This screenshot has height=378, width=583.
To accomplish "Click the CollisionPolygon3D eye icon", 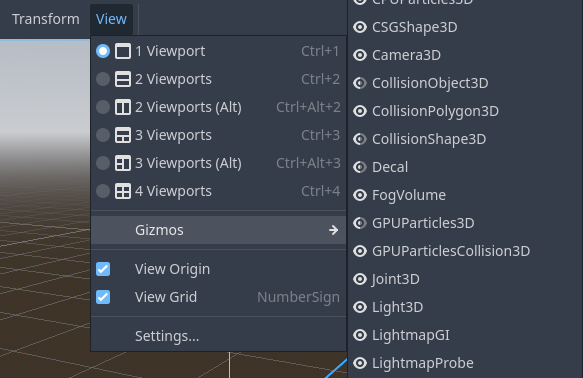I will (360, 111).
